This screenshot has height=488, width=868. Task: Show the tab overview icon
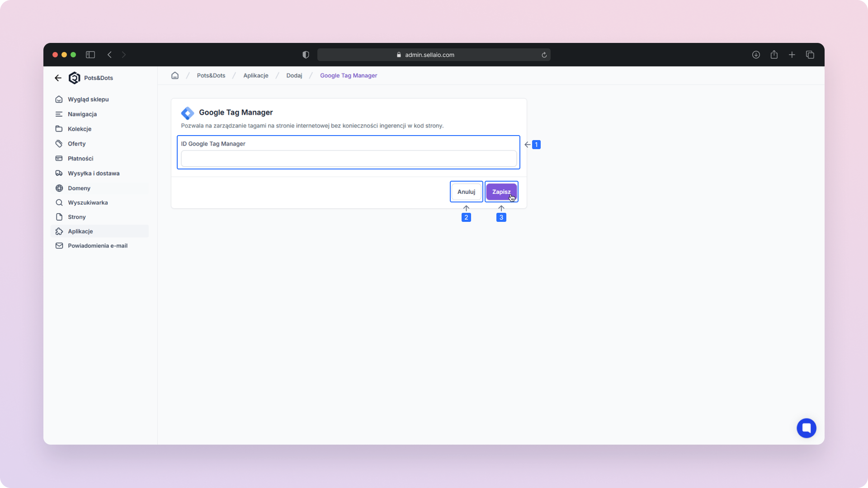pos(810,55)
